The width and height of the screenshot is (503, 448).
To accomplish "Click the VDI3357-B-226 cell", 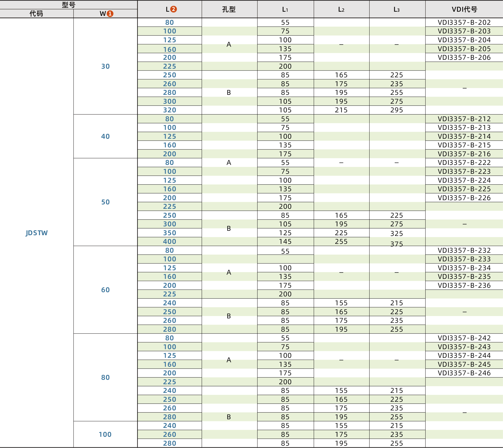I will [464, 198].
